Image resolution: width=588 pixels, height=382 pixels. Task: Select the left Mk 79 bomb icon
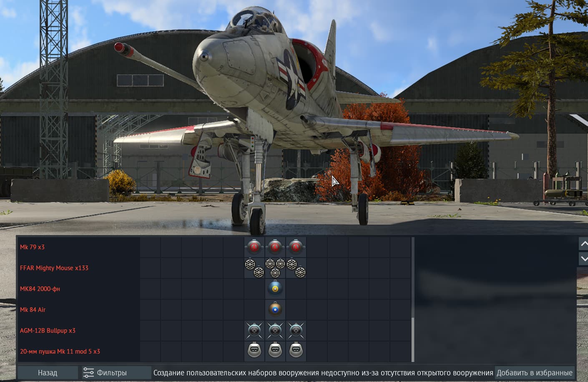[x=254, y=247]
